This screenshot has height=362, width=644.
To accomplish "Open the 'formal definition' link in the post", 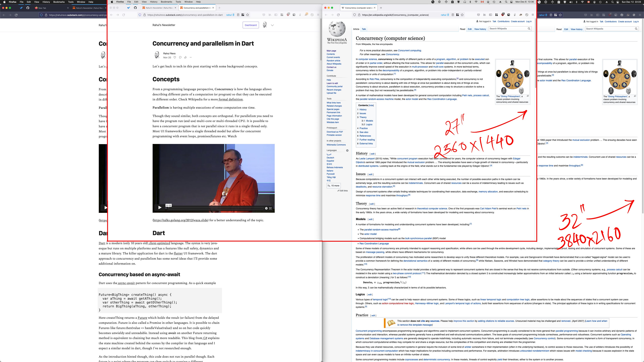I will pyautogui.click(x=230, y=99).
